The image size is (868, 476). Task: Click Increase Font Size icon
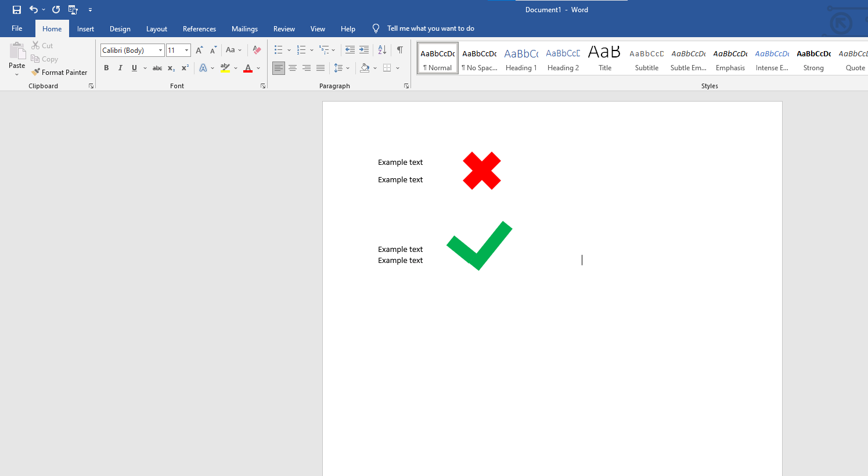[x=200, y=51]
